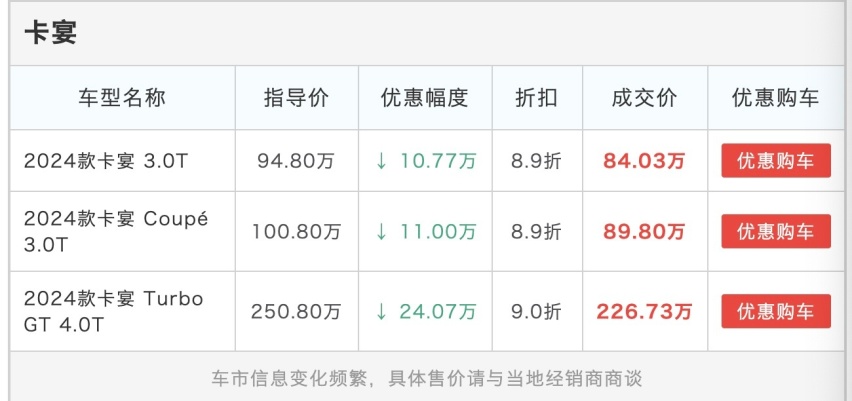
Task: Select guide price 94.80万
Action: [x=297, y=161]
